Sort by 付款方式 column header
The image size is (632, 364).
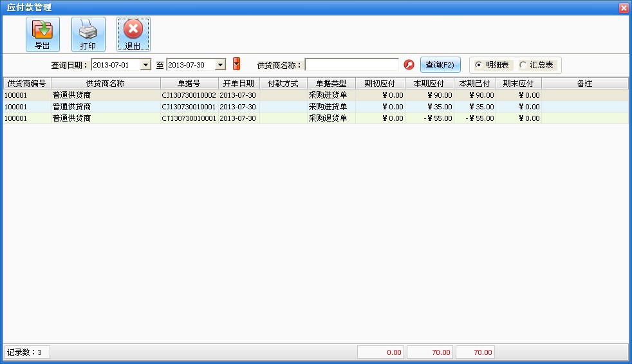click(x=283, y=84)
